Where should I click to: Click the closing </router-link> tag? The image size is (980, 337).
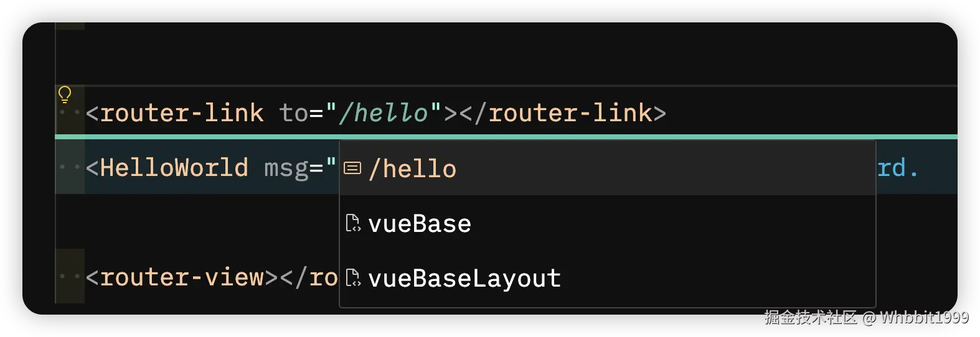point(563,113)
